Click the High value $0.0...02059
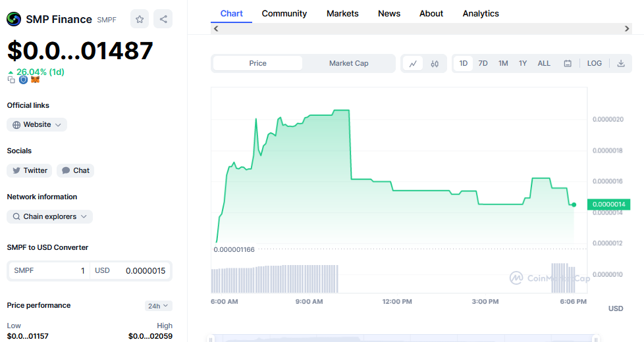Viewport: 644px width, 342px height. coord(150,336)
